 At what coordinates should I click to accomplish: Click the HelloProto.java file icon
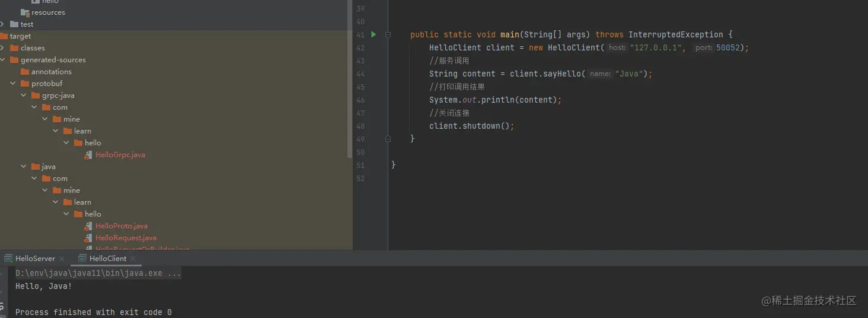point(88,226)
